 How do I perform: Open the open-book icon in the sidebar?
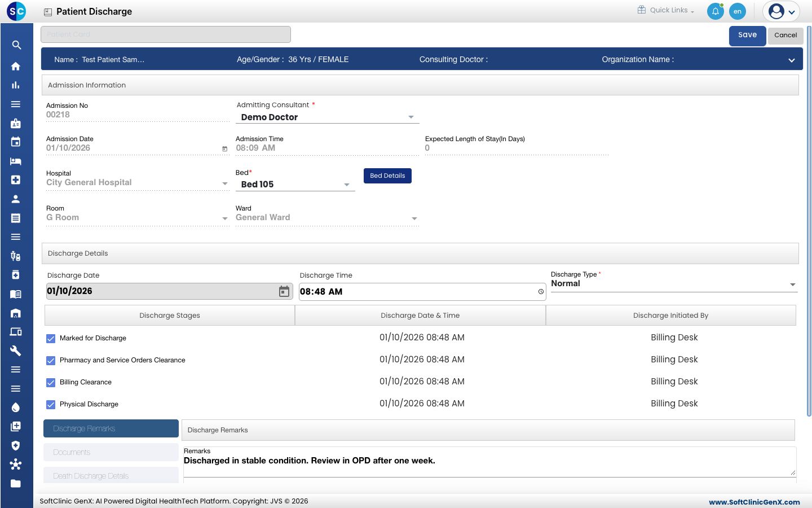click(16, 294)
